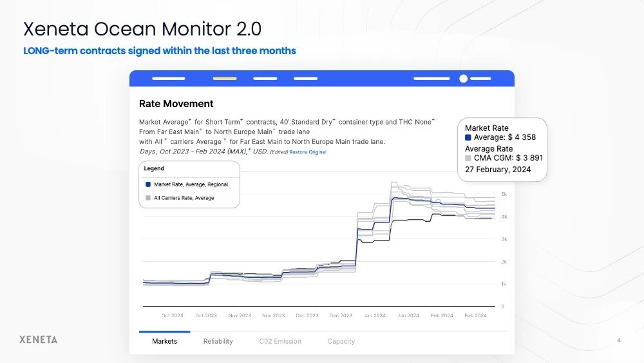Click the blue Average swatch in the tooltip
Viewport: 644px width, 363px height.
tap(468, 137)
